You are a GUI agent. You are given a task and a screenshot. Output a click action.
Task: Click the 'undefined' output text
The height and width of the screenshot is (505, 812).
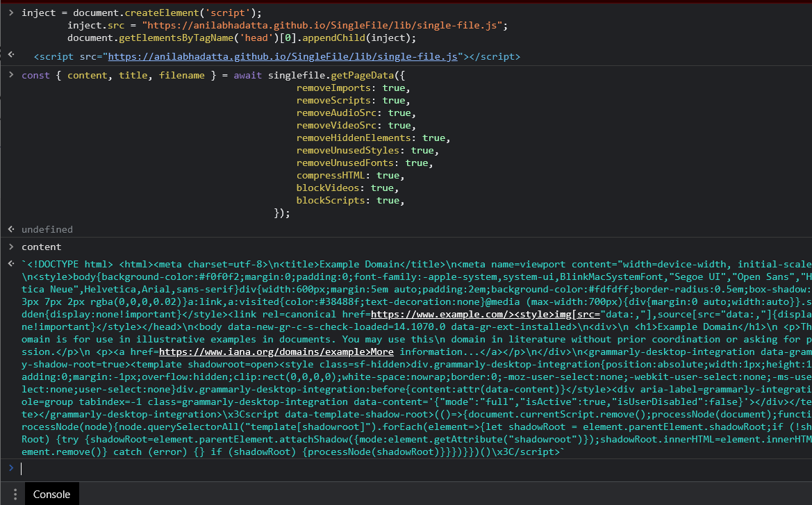pos(47,229)
